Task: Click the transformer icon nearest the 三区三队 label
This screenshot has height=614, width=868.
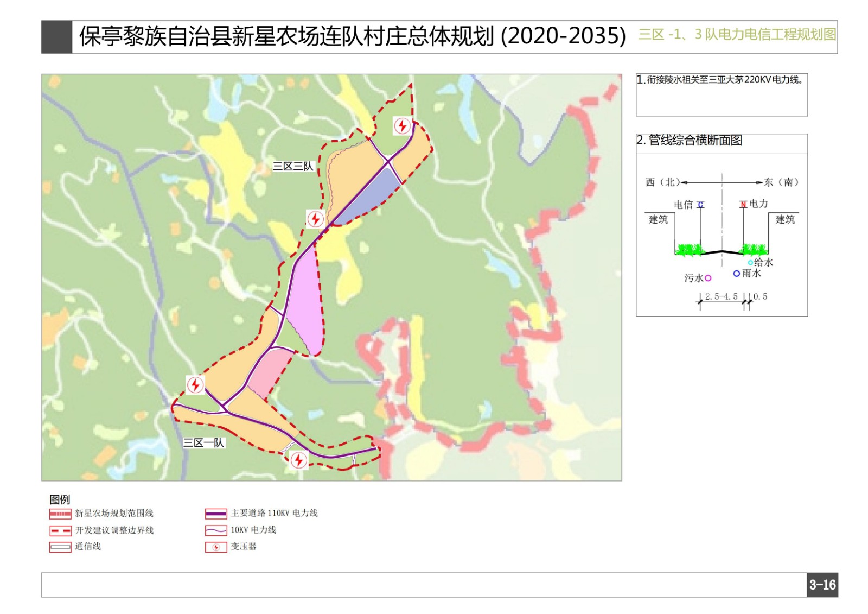Action: tap(315, 219)
